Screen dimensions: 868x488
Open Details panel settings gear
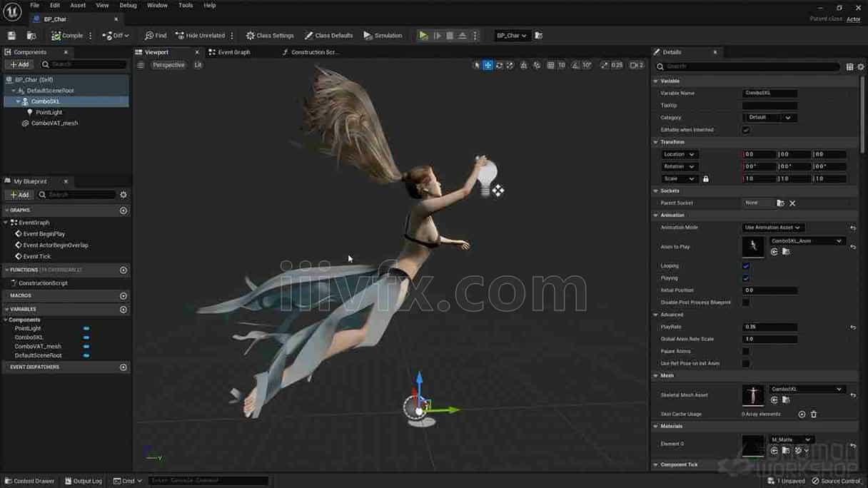point(861,67)
